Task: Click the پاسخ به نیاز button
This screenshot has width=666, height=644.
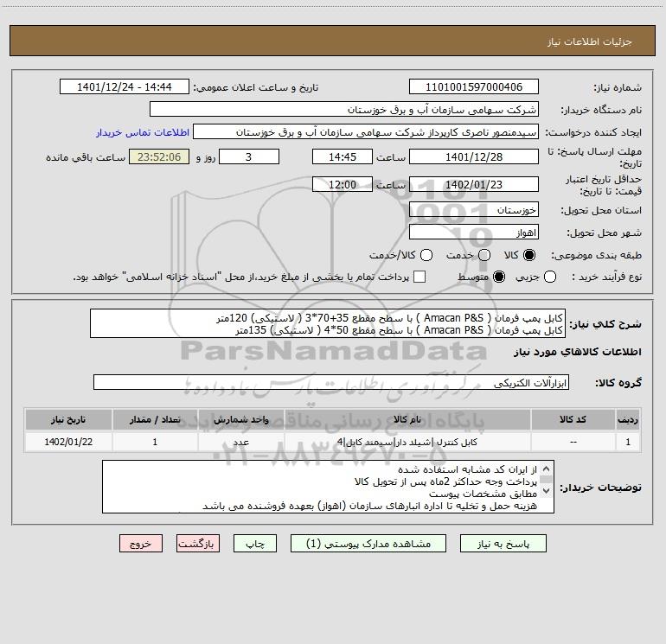Action: click(503, 544)
